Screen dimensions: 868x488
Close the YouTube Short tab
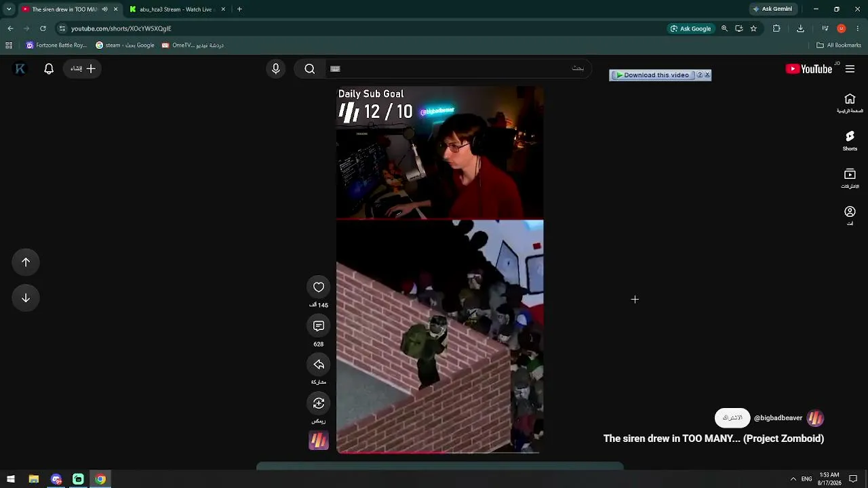tap(115, 9)
